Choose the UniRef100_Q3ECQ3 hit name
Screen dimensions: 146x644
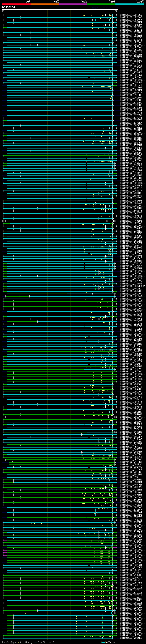pos(131,156)
